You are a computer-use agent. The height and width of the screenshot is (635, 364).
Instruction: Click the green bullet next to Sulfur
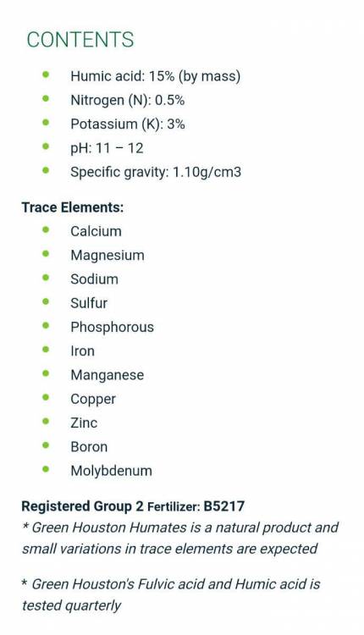point(46,301)
